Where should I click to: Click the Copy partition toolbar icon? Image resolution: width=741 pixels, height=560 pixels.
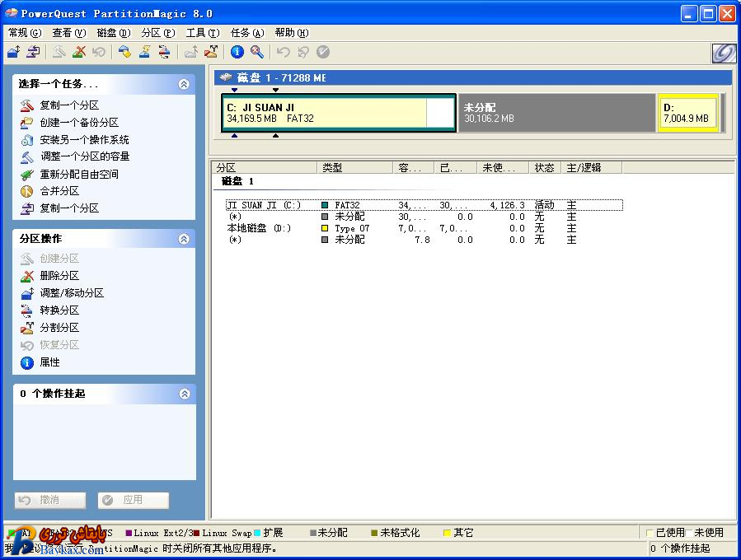click(x=33, y=51)
